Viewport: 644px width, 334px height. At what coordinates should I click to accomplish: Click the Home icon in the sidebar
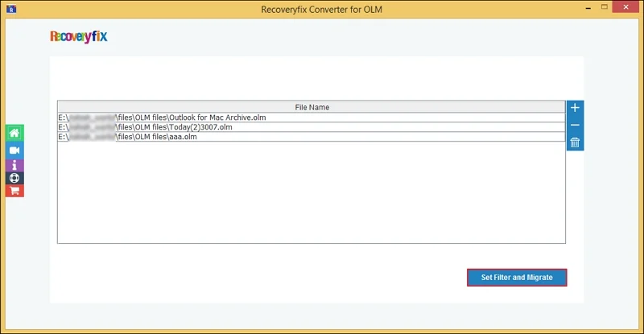14,133
